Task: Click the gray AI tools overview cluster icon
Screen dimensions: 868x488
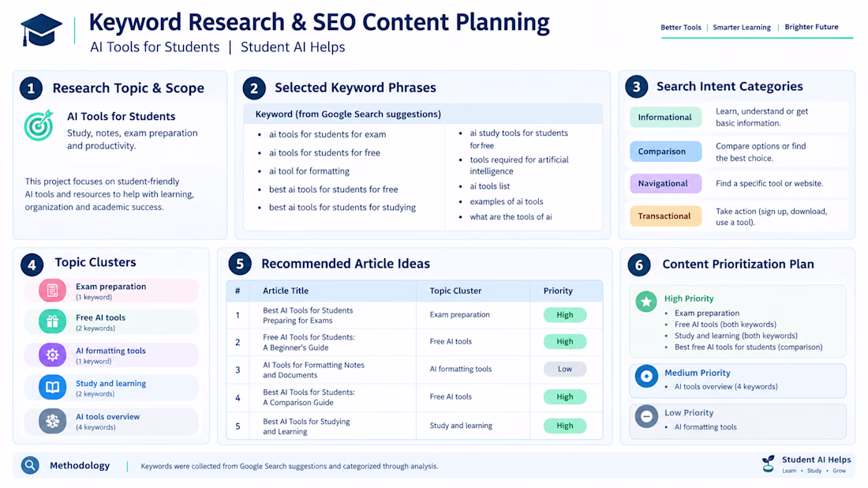Action: click(53, 421)
